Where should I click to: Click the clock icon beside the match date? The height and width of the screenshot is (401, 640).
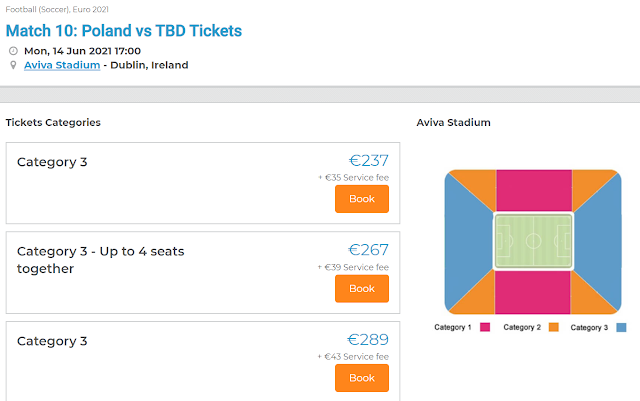[x=13, y=50]
